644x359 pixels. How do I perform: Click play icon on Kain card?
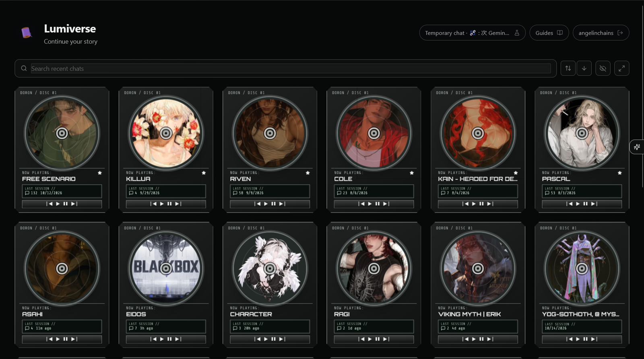point(474,204)
